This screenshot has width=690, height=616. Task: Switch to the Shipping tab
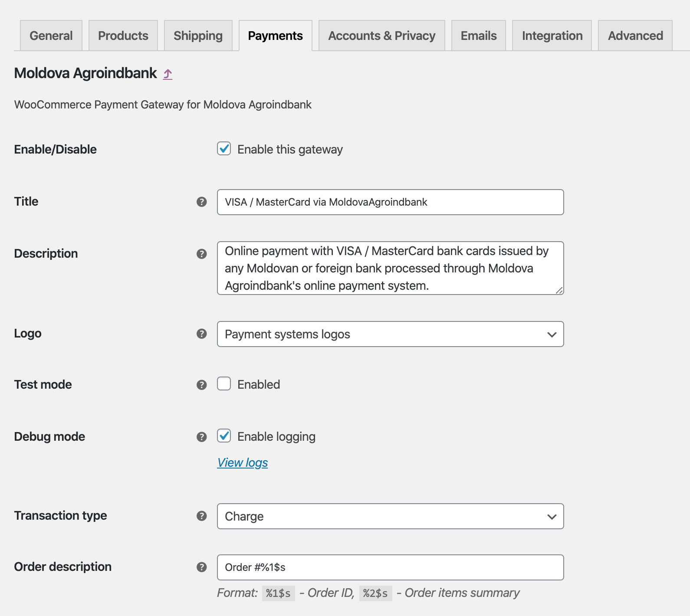click(x=198, y=36)
